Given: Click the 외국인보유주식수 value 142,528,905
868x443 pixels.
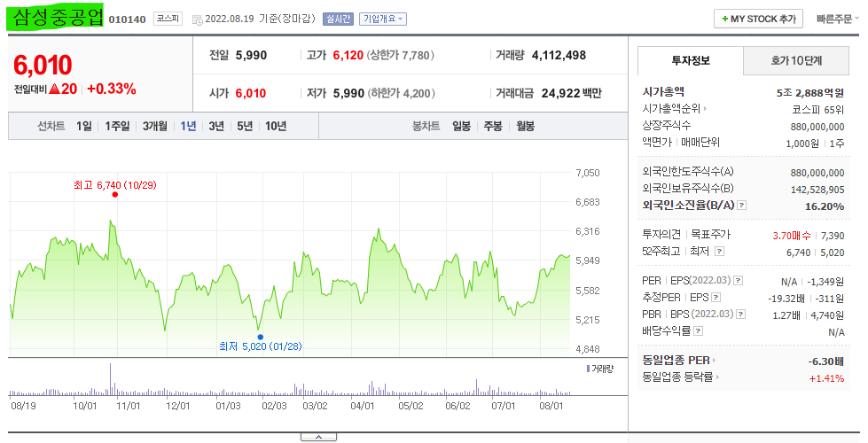Looking at the screenshot, I should click(817, 190).
